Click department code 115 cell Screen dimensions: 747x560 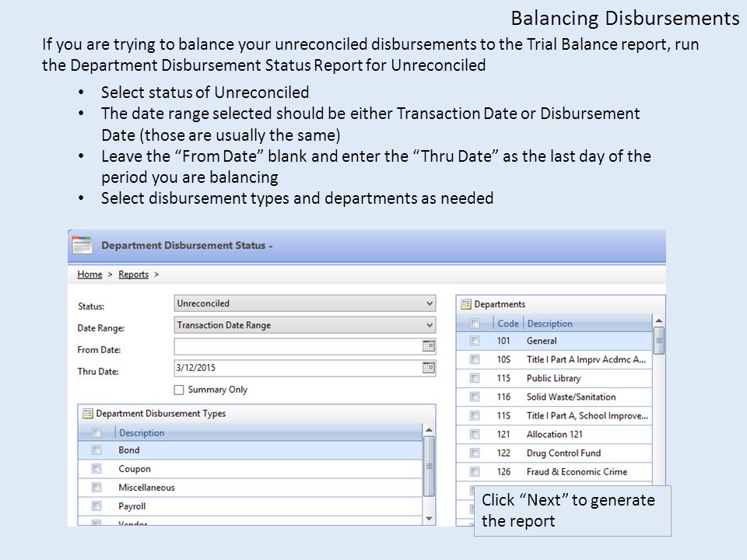point(503,378)
